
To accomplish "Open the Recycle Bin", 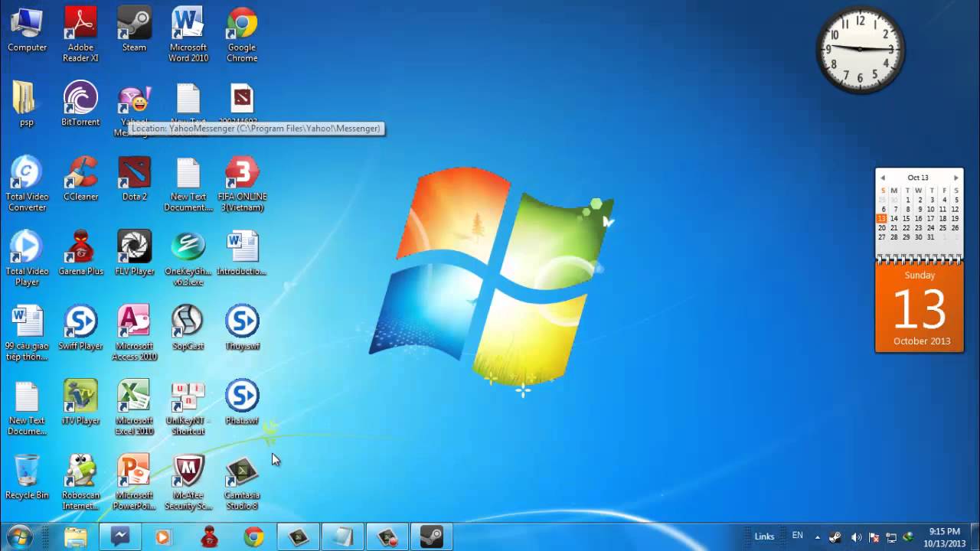I will [x=27, y=477].
